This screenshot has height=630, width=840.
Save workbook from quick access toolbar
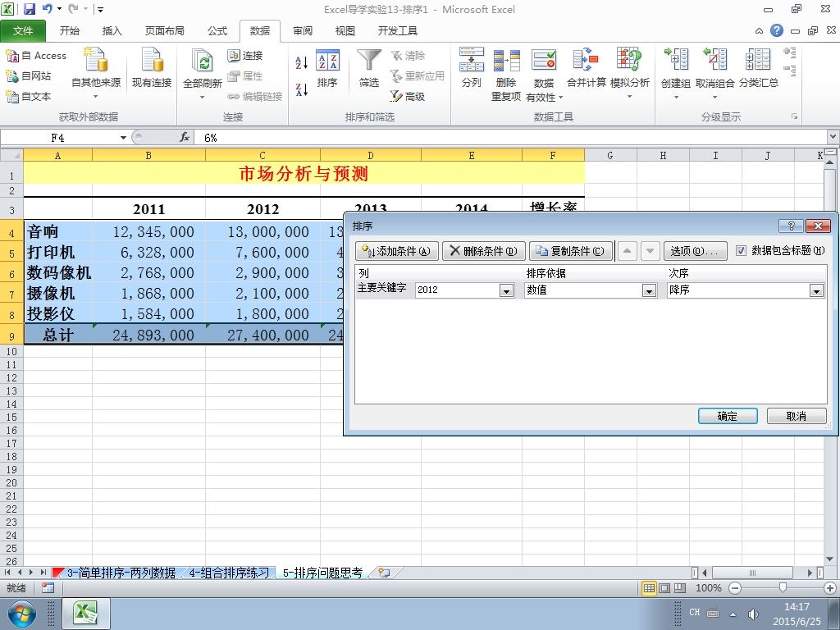point(29,9)
